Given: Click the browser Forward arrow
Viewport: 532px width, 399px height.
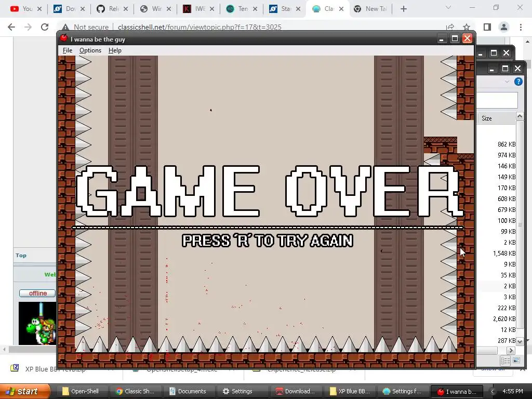Looking at the screenshot, I should [x=28, y=27].
